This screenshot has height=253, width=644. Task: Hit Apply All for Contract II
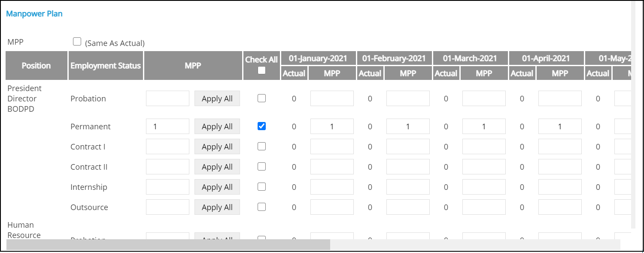(217, 167)
